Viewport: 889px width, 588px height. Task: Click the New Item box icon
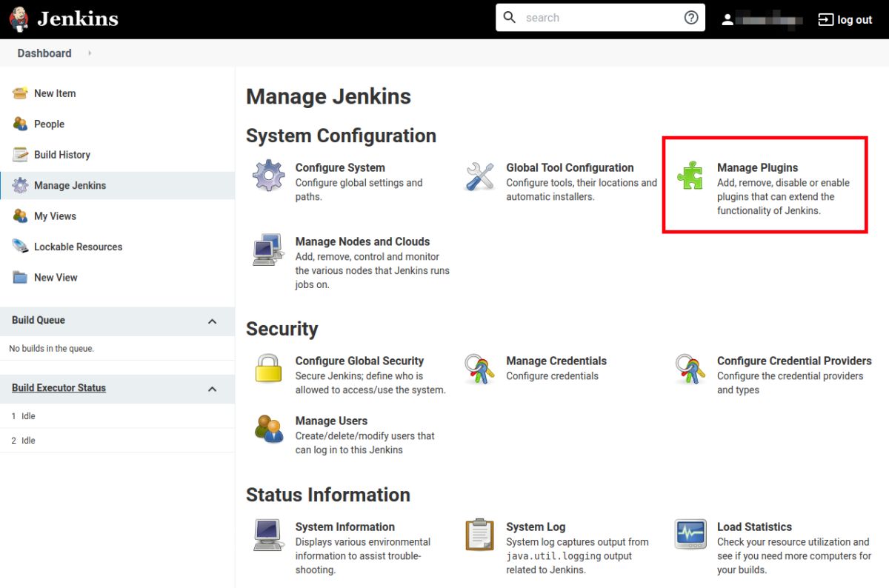point(21,93)
